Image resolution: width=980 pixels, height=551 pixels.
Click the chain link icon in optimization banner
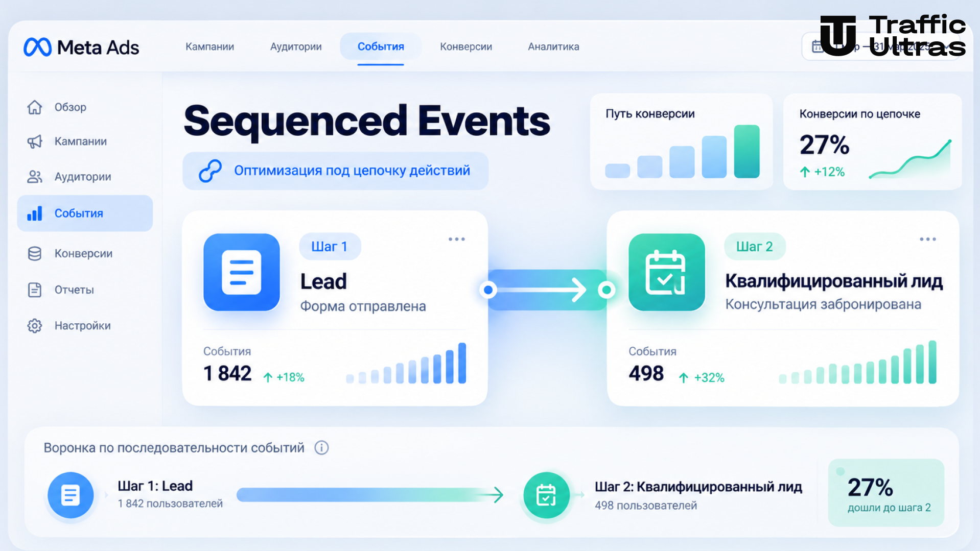pyautogui.click(x=210, y=171)
